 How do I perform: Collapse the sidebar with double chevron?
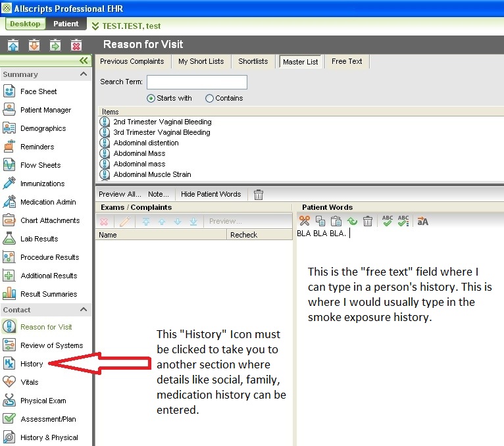(x=84, y=61)
